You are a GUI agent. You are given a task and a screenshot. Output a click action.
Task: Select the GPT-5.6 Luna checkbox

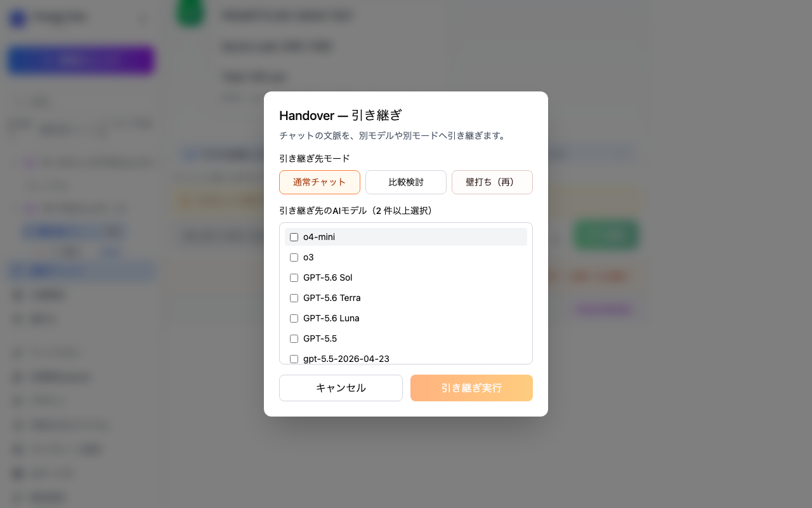pos(294,318)
